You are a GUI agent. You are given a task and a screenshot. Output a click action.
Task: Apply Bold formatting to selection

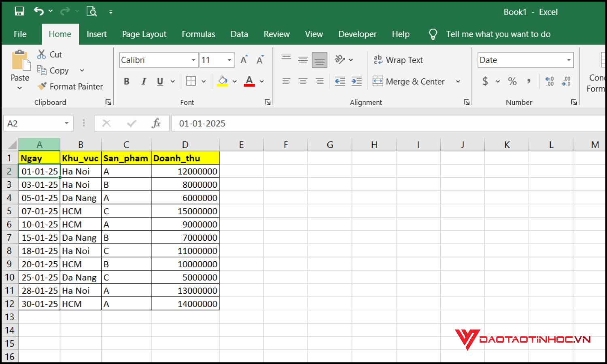(x=126, y=81)
